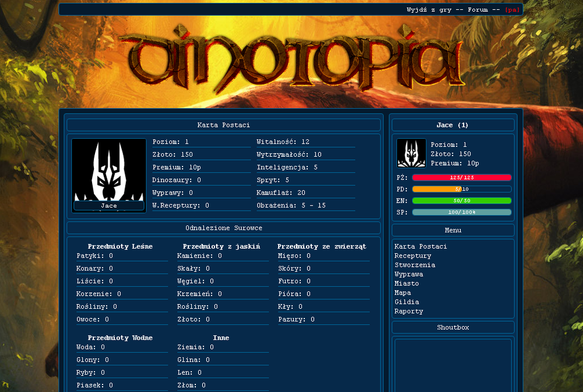Click the Shoutbox section header
Screen dimensions: 583x392
(x=453, y=327)
